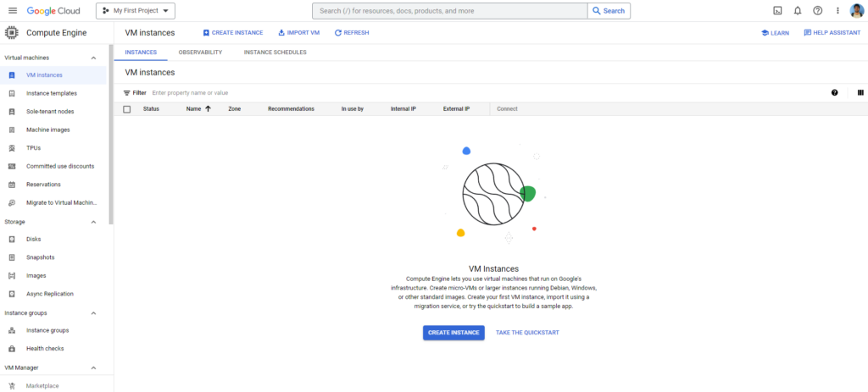868x392 pixels.
Task: Click the Disks sidebar icon
Action: [x=12, y=240]
